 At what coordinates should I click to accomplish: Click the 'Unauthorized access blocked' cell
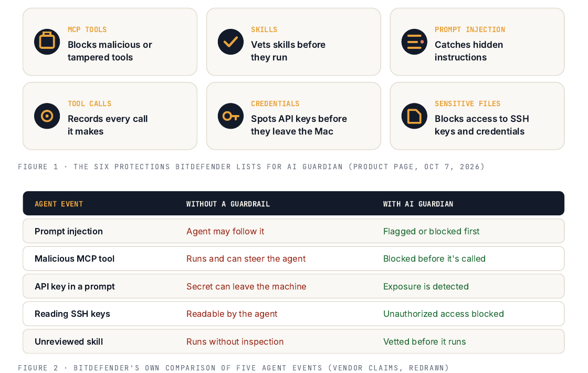tap(444, 314)
